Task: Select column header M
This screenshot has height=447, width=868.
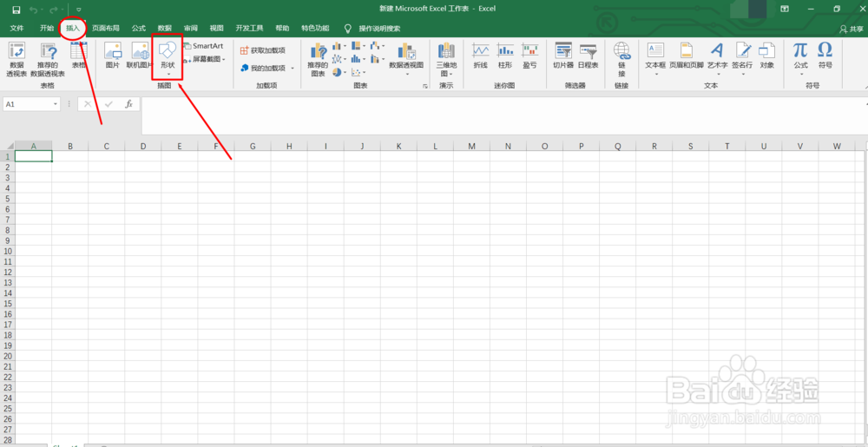Action: pyautogui.click(x=471, y=146)
